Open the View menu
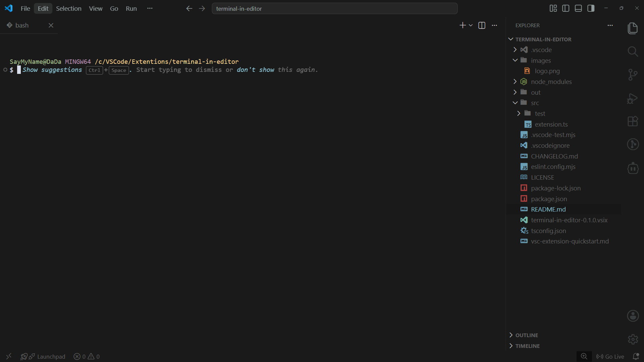The width and height of the screenshot is (644, 362). (x=96, y=8)
